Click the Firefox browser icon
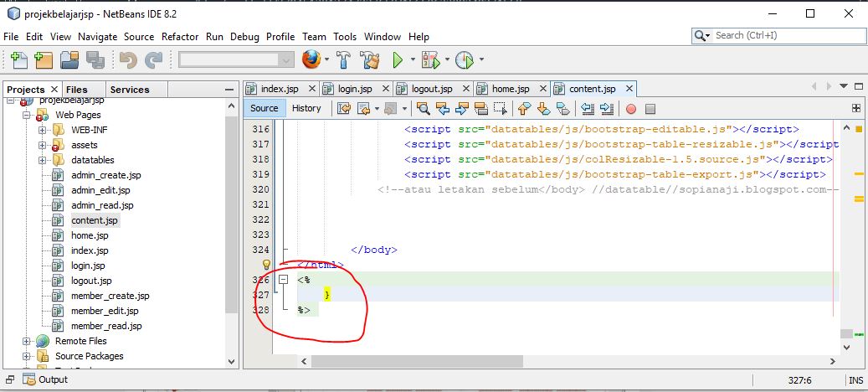 (311, 59)
